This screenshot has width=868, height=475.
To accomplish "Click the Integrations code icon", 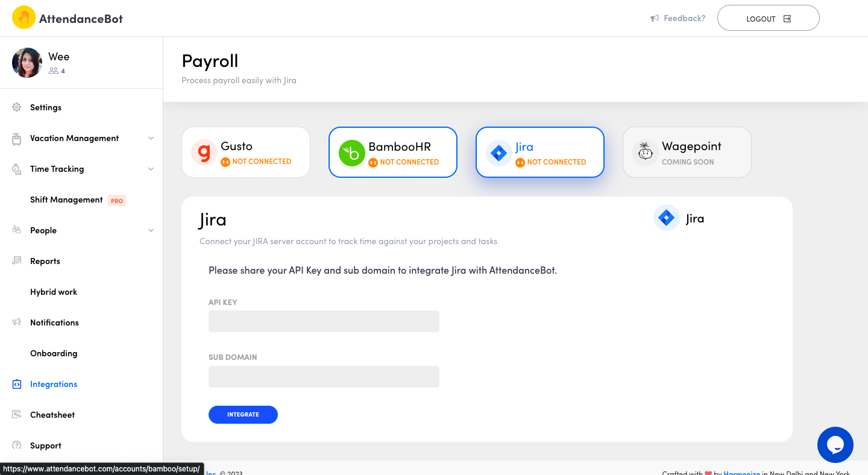I will point(17,384).
